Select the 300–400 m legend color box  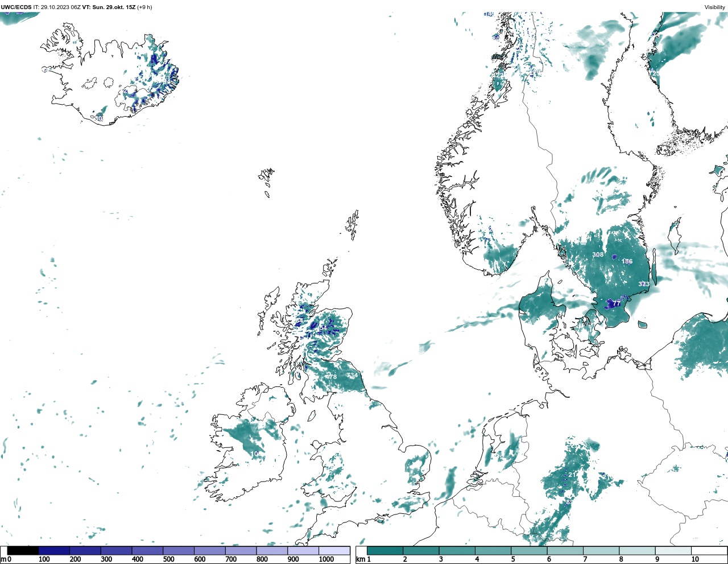[x=116, y=550]
